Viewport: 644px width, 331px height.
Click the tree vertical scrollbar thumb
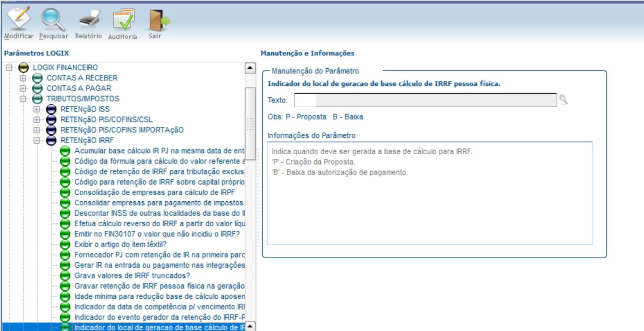(x=250, y=124)
